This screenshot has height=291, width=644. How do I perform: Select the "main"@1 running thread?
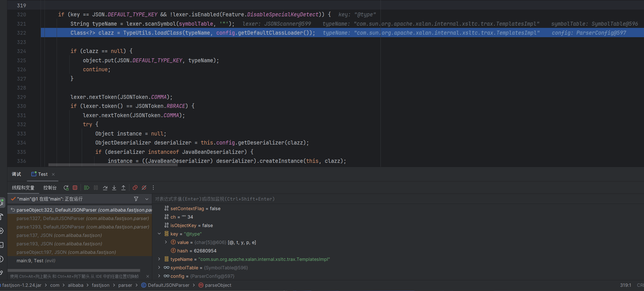50,199
